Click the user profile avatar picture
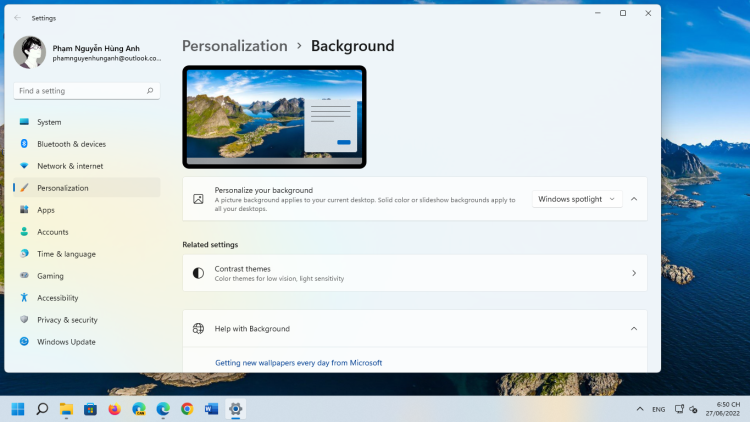 (x=30, y=52)
